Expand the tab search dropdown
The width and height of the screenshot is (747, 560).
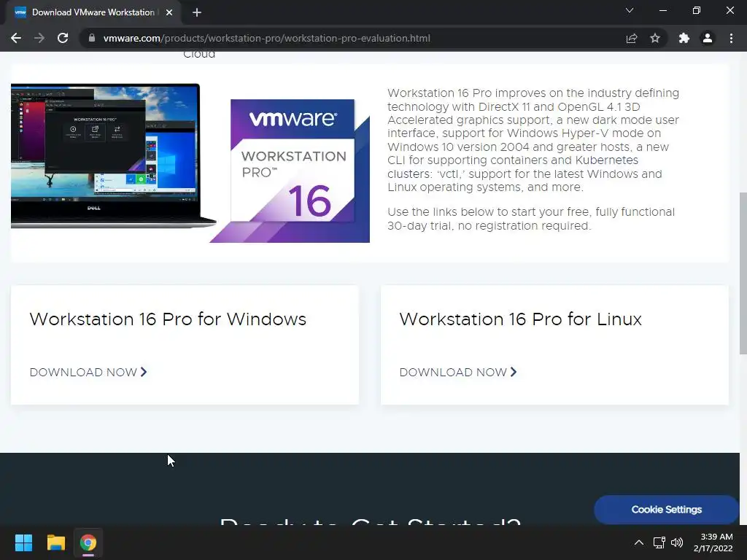[x=630, y=10]
